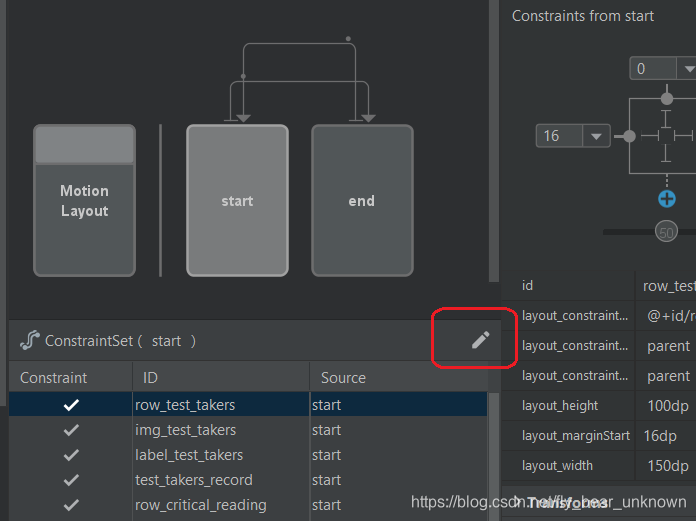Open the start margin 16 dropdown arrow
696x521 pixels.
596,136
